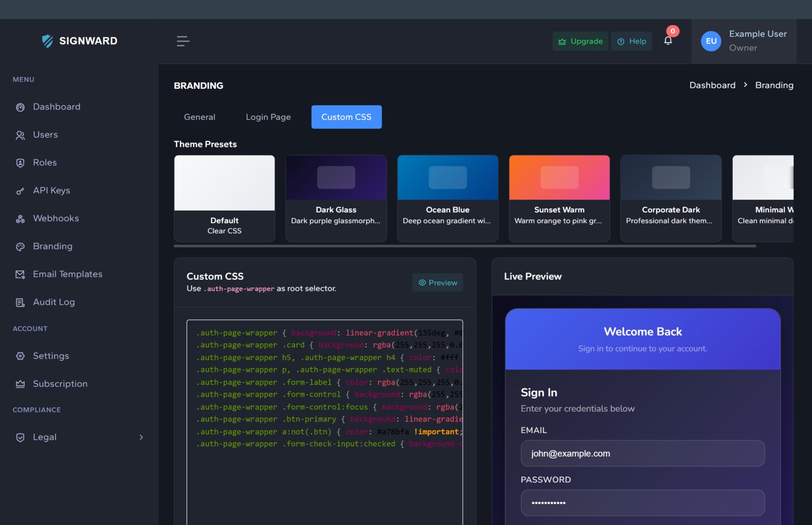Image resolution: width=812 pixels, height=525 pixels.
Task: Select the Custom CSS tab
Action: 346,117
